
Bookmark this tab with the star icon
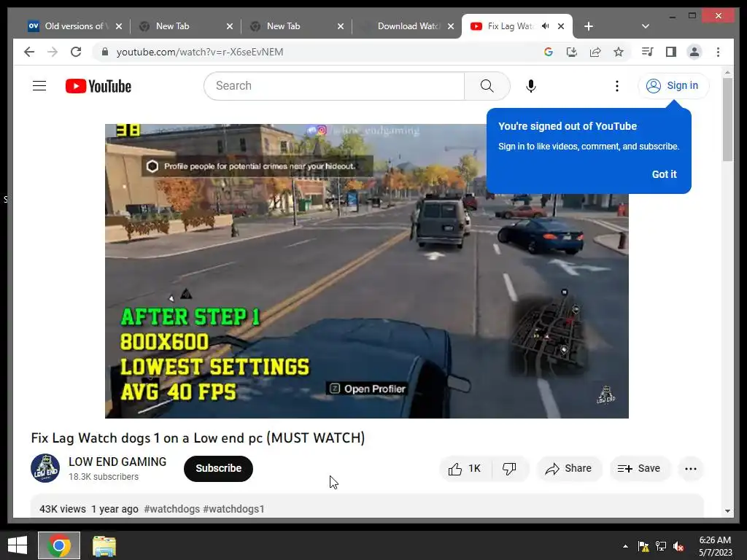(x=619, y=52)
